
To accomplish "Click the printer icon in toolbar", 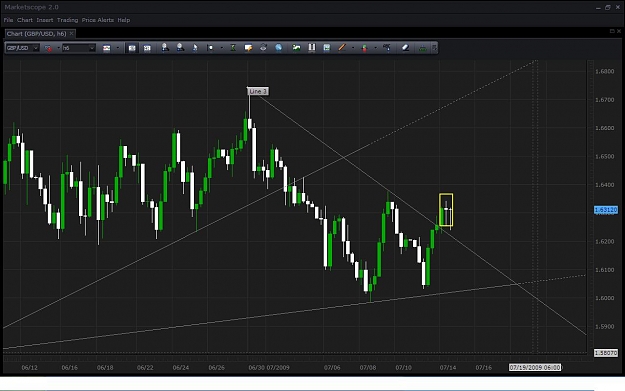I will 263,48.
